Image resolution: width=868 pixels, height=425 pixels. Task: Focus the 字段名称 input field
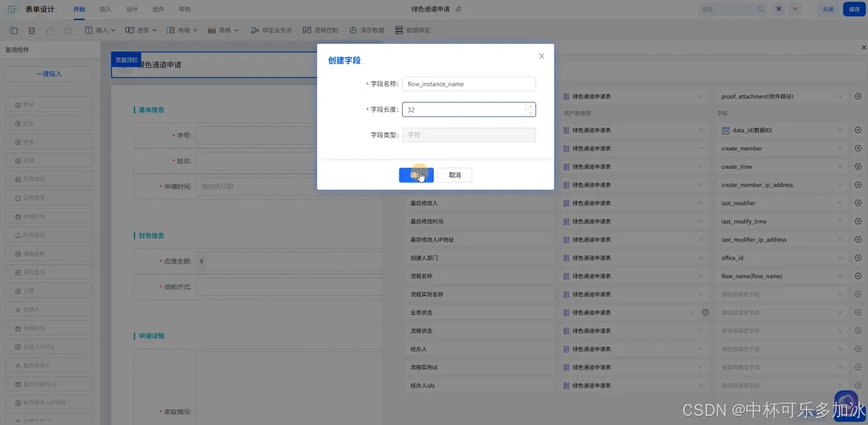click(x=469, y=84)
